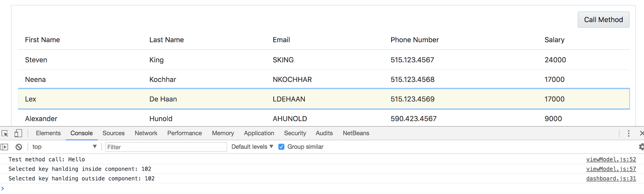Open the top context dropdown
This screenshot has height=194, width=644.
[64, 147]
